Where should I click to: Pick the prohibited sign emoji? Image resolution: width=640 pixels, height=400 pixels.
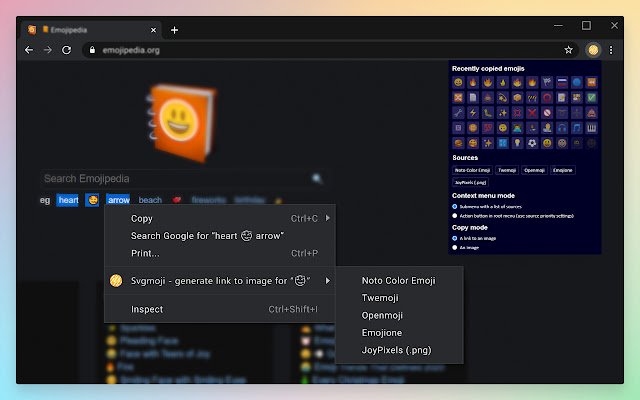click(547, 113)
